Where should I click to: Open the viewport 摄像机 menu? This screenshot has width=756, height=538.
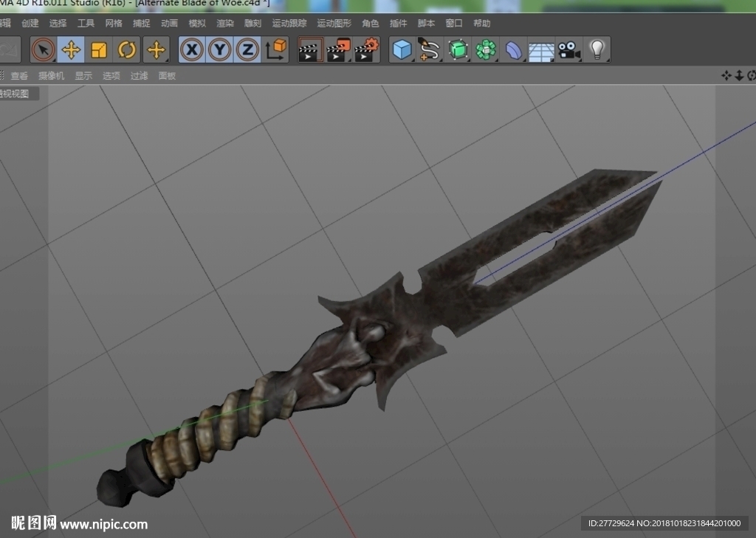pos(51,76)
